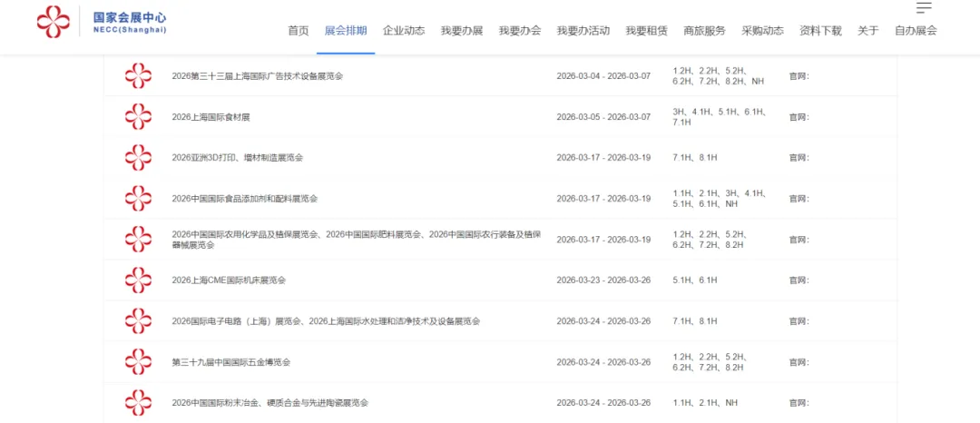Open 2026上海国际食材展 entry
Viewport: 980px width, 423px height.
pos(211,117)
